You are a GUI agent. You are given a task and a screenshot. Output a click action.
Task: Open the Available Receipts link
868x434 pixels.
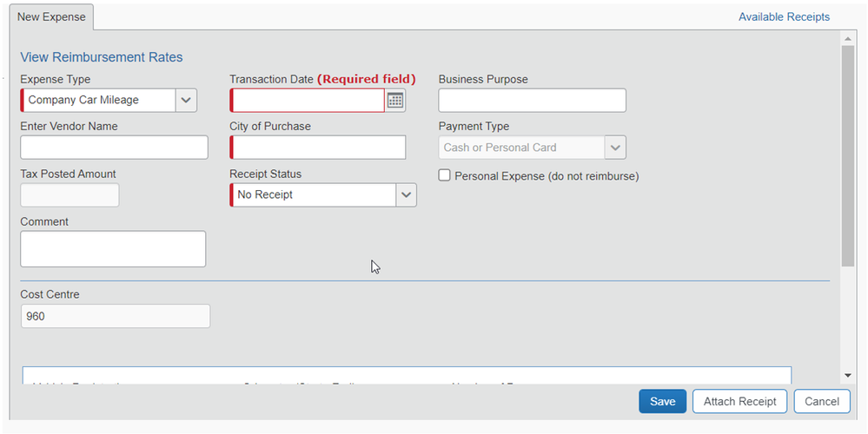coord(784,17)
